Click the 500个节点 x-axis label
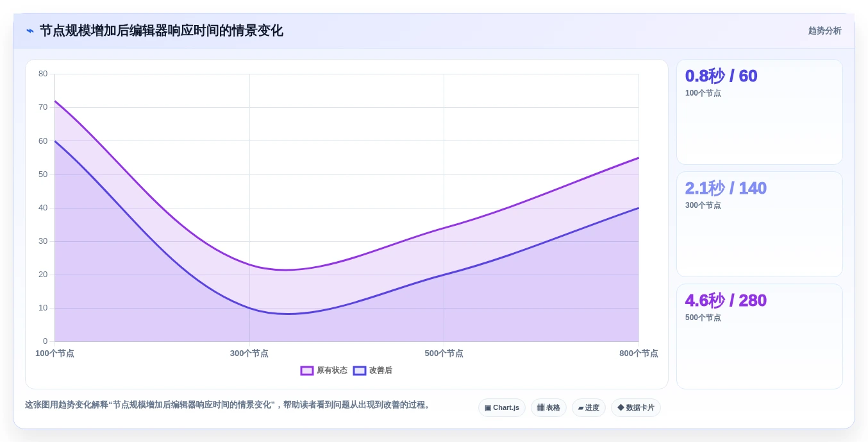This screenshot has width=868, height=442. pyautogui.click(x=444, y=353)
